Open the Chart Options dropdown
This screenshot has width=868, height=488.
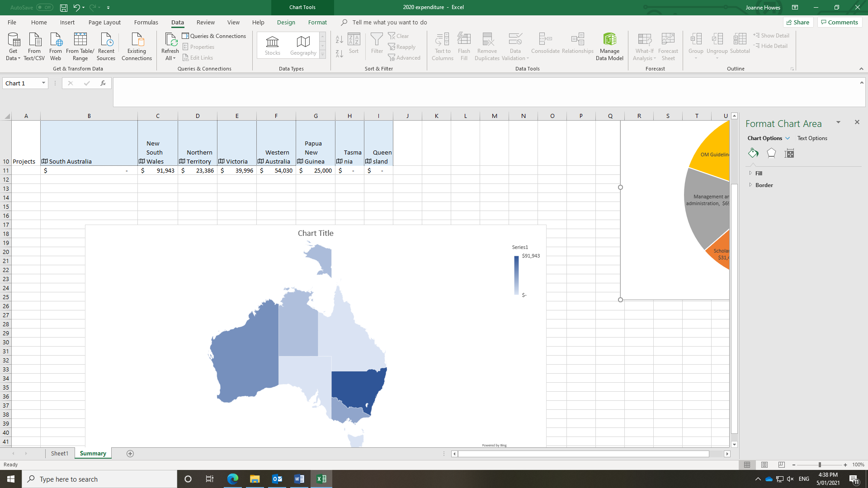(x=768, y=138)
